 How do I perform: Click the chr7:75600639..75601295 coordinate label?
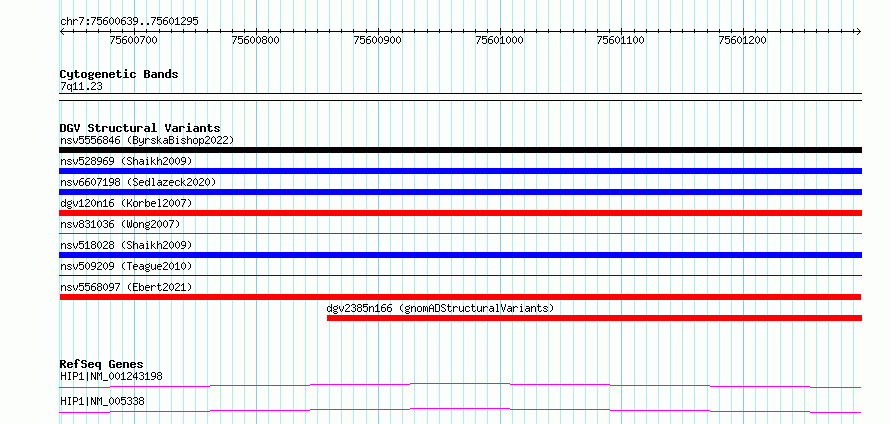pyautogui.click(x=129, y=21)
